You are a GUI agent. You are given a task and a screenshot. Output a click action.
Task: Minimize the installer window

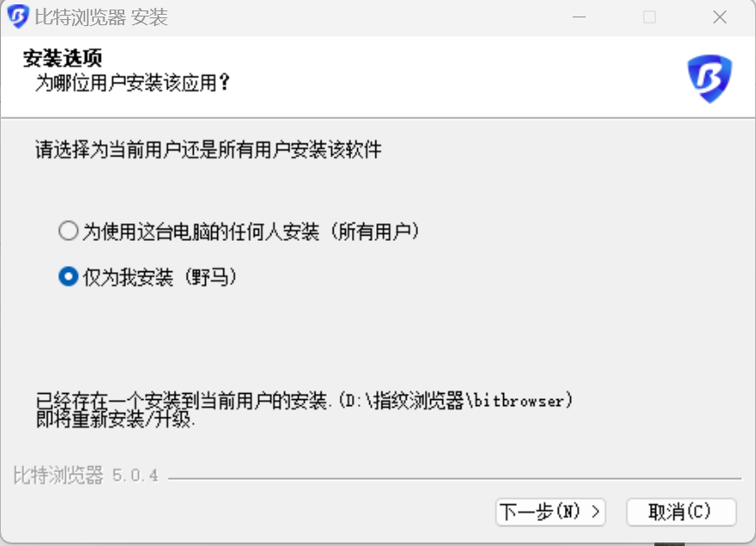coord(579,17)
